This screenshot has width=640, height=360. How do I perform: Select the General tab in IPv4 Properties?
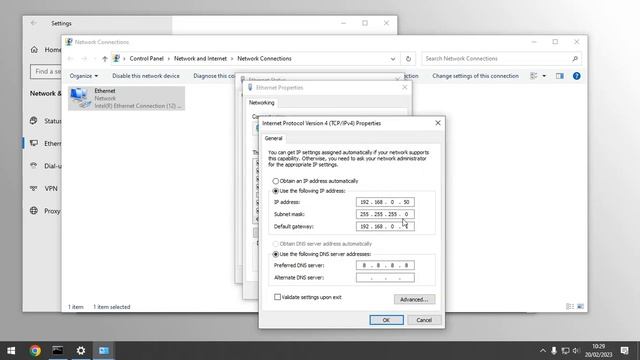(x=273, y=138)
